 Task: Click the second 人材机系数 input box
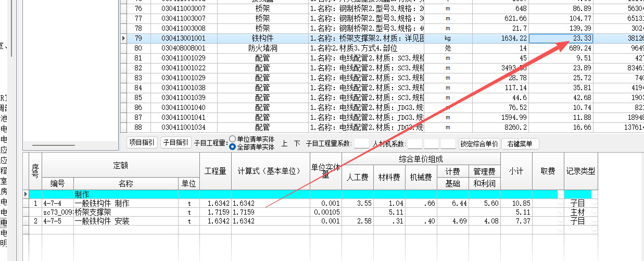pyautogui.click(x=431, y=144)
